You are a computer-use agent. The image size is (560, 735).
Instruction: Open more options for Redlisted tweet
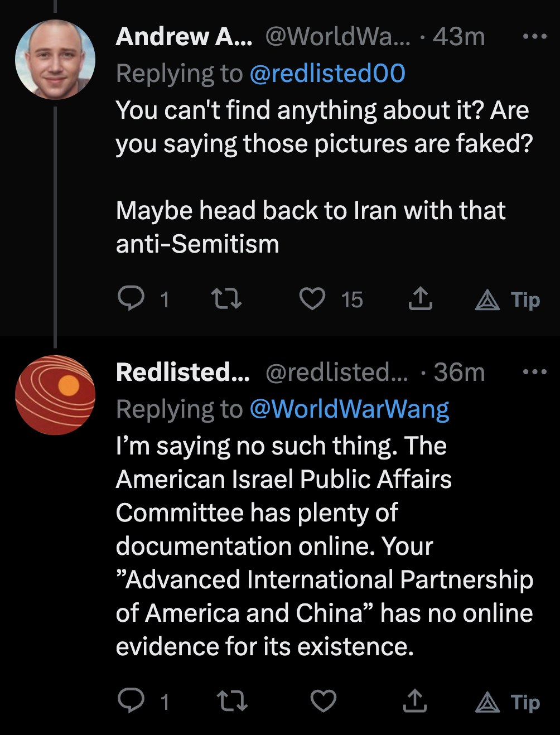pos(535,372)
